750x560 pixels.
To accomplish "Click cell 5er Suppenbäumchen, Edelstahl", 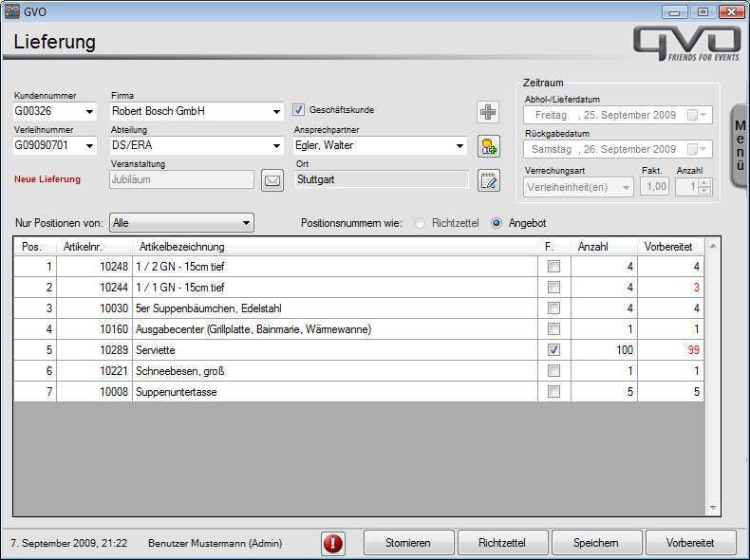I will [335, 308].
